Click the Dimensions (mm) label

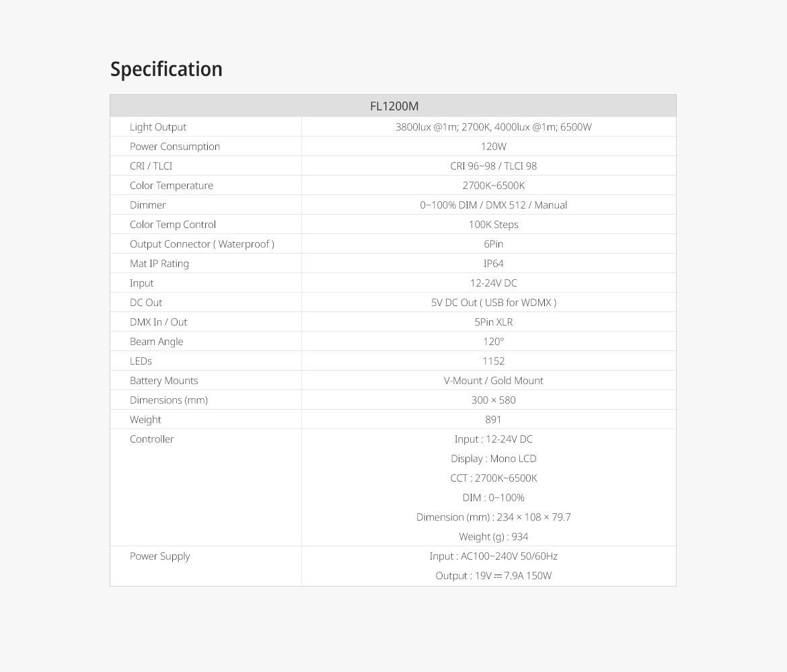coord(169,400)
